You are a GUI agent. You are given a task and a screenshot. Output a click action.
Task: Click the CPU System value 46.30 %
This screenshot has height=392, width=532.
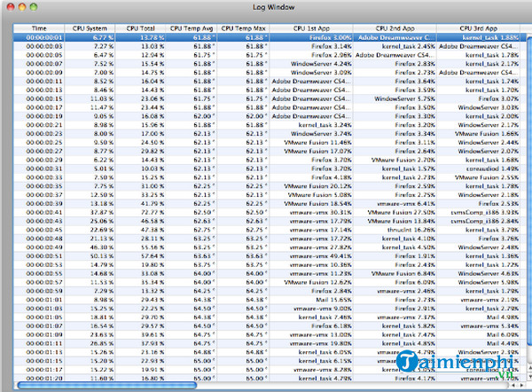[102, 247]
